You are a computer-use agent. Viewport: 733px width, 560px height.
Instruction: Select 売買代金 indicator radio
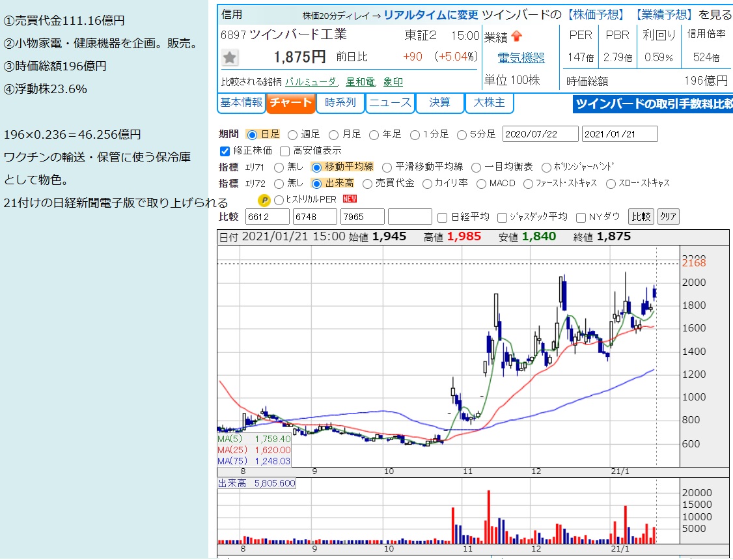coord(367,184)
